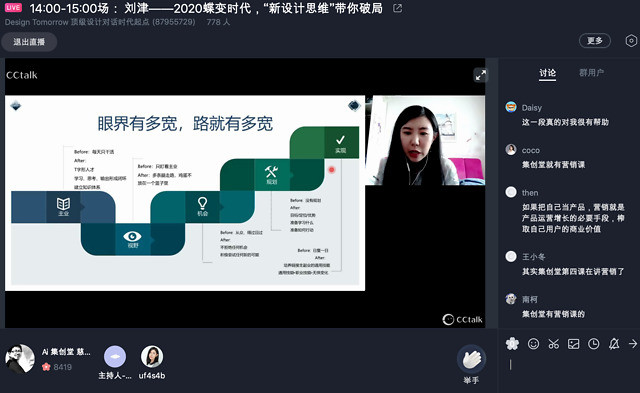Click the 举手 raise hand button
Screen dimensions: 640x393
tap(471, 364)
